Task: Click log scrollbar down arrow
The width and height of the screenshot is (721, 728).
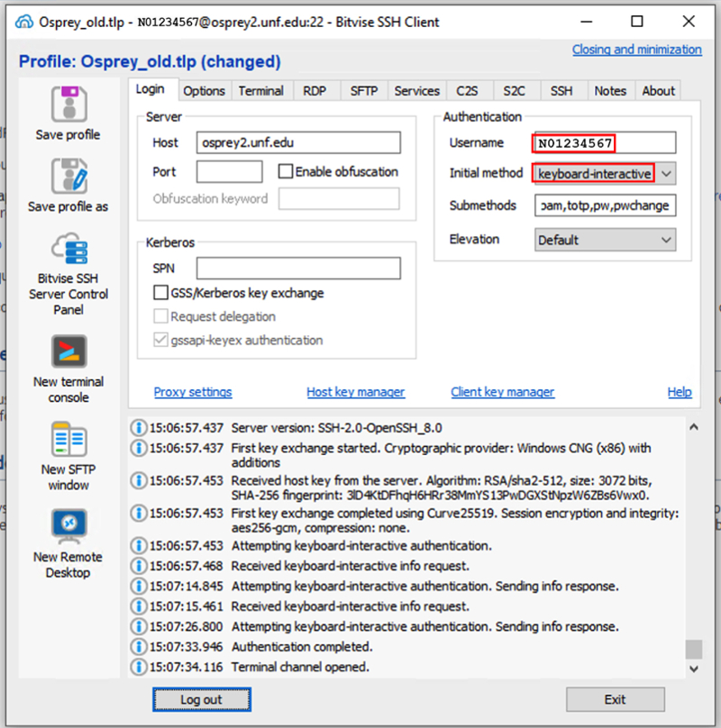Action: tap(694, 669)
